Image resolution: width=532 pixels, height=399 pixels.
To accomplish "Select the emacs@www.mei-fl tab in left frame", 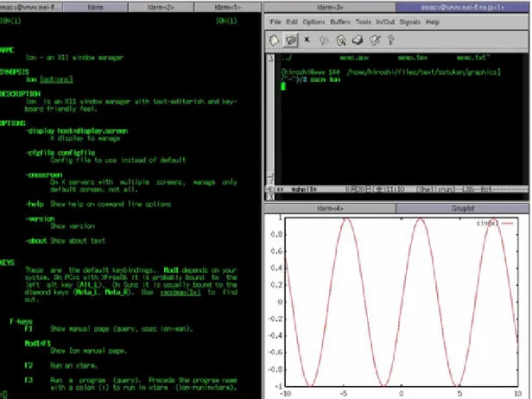I will click(x=31, y=7).
